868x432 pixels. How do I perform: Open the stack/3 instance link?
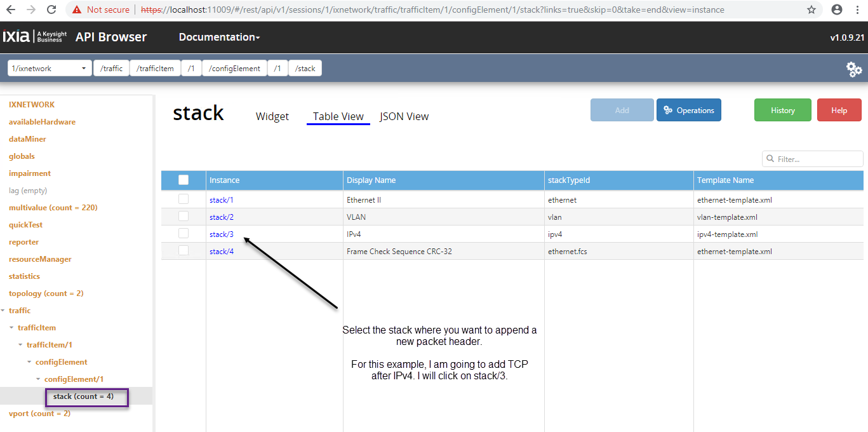click(x=222, y=234)
